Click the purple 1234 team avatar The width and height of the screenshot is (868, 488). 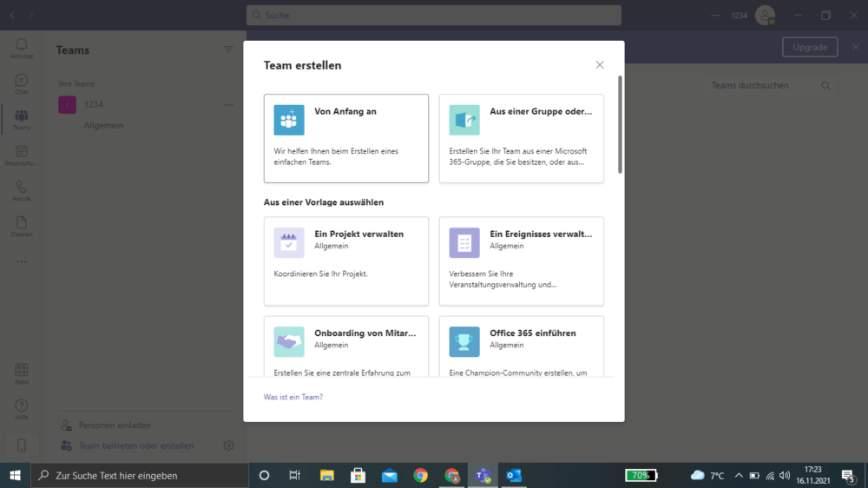coord(68,105)
